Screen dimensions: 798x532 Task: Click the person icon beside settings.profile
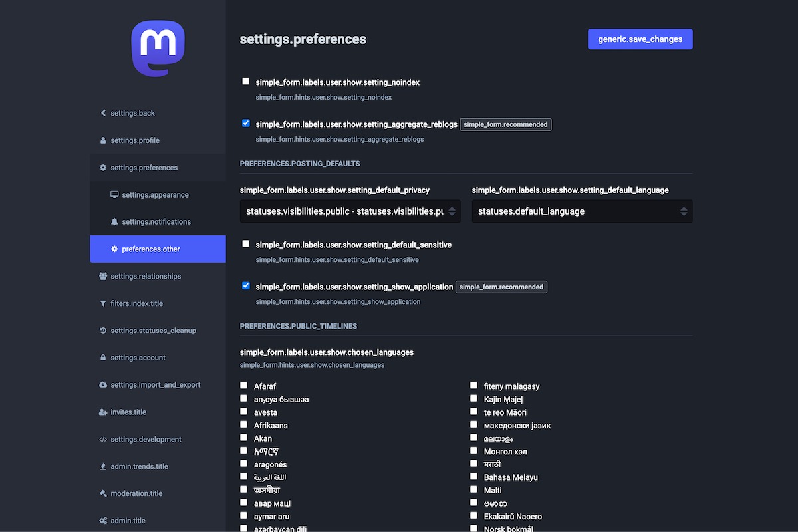103,140
